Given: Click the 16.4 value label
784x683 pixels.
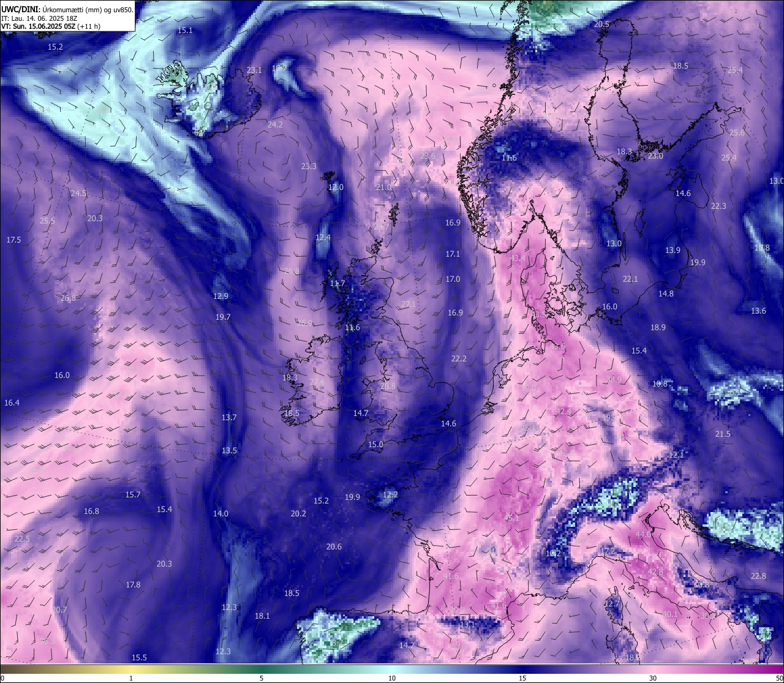Looking at the screenshot, I should pyautogui.click(x=12, y=402).
